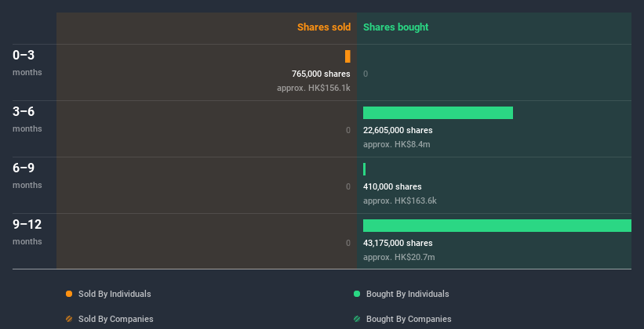Click the Shares bought column header

[x=396, y=27]
